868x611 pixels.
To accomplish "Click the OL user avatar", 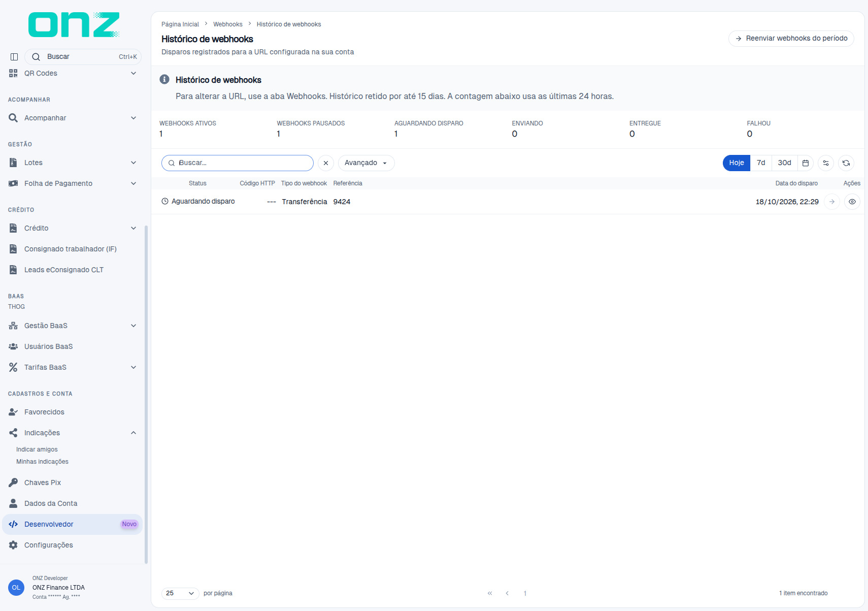I will point(16,588).
